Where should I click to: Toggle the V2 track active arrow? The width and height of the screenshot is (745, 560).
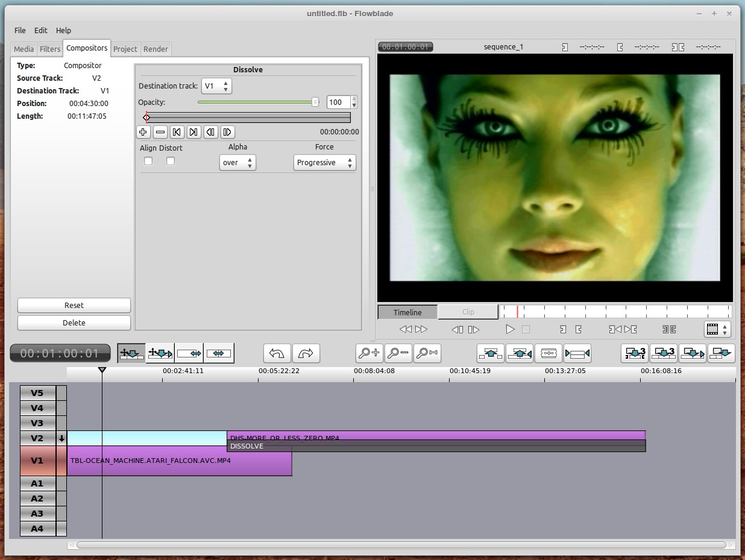61,438
